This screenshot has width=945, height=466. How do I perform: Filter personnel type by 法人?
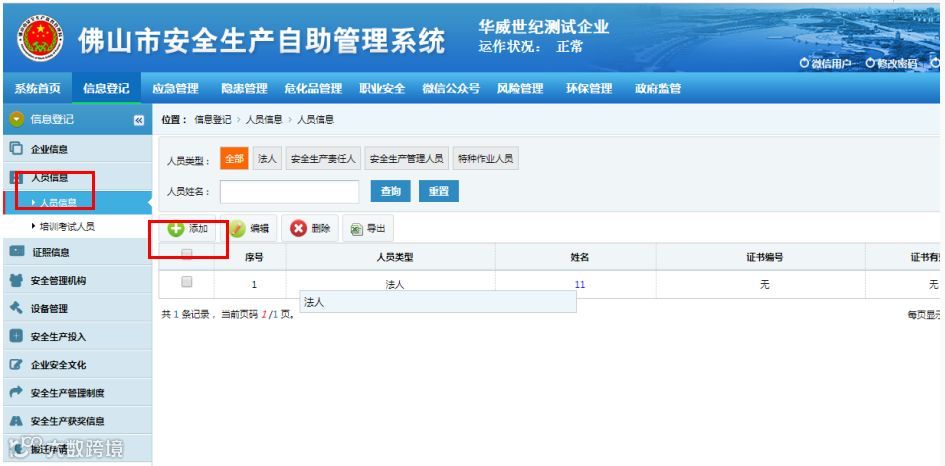click(x=267, y=159)
